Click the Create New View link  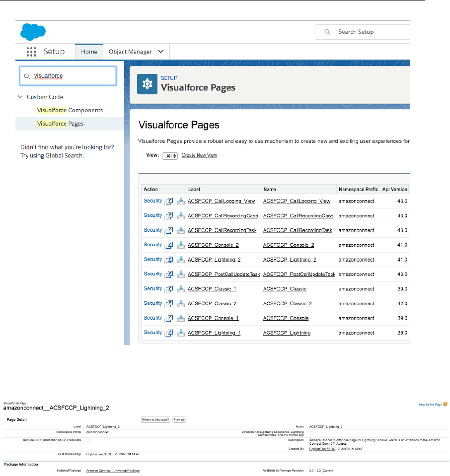(x=199, y=155)
